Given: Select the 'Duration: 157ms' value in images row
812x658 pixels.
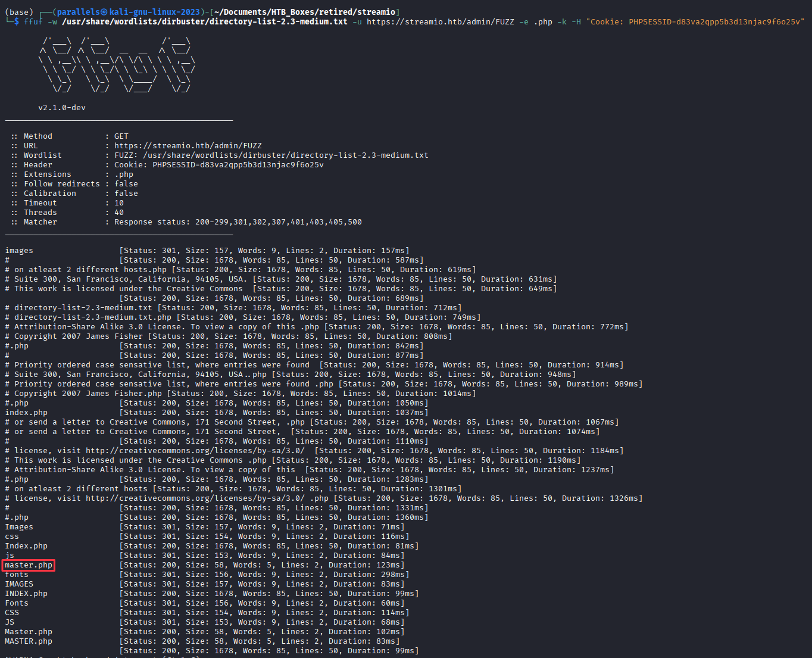Looking at the screenshot, I should [x=369, y=251].
